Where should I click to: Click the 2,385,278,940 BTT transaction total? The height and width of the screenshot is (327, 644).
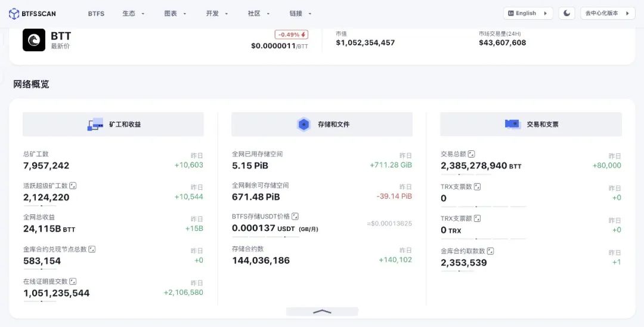[481, 165]
